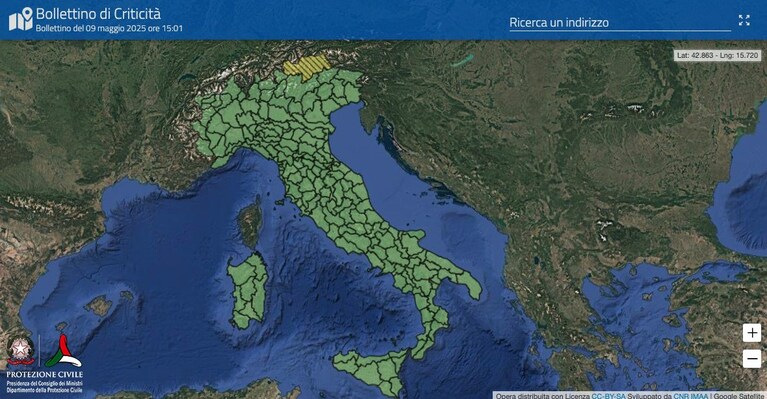Image resolution: width=767 pixels, height=399 pixels.
Task: Click the Lat/Lng coordinates readout
Action: pyautogui.click(x=718, y=55)
